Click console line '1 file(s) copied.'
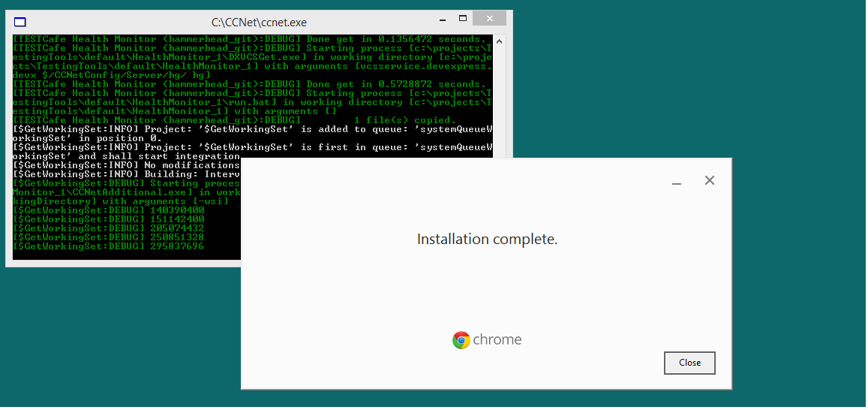This screenshot has width=868, height=410. point(234,119)
